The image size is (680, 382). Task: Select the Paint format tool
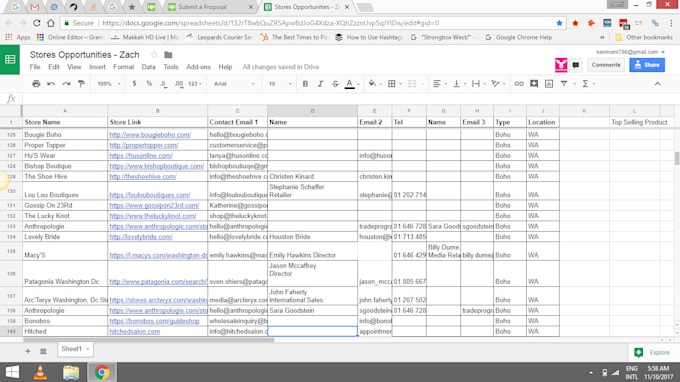82,84
